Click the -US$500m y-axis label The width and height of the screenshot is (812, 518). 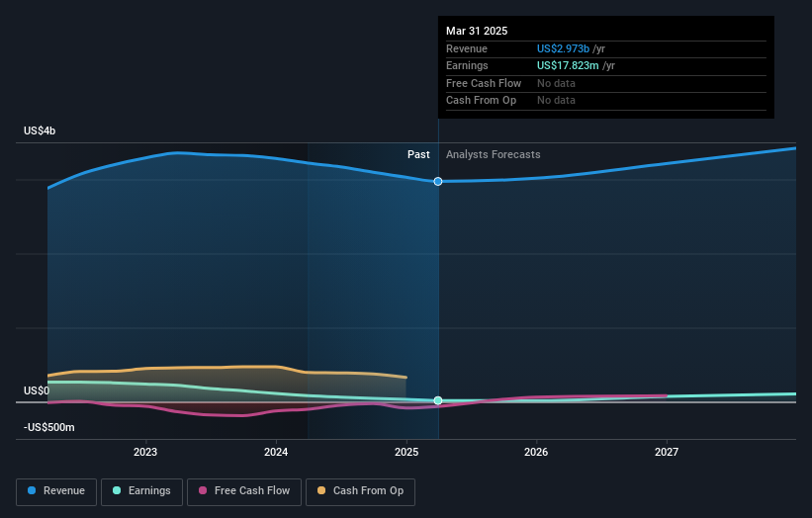[x=49, y=427]
